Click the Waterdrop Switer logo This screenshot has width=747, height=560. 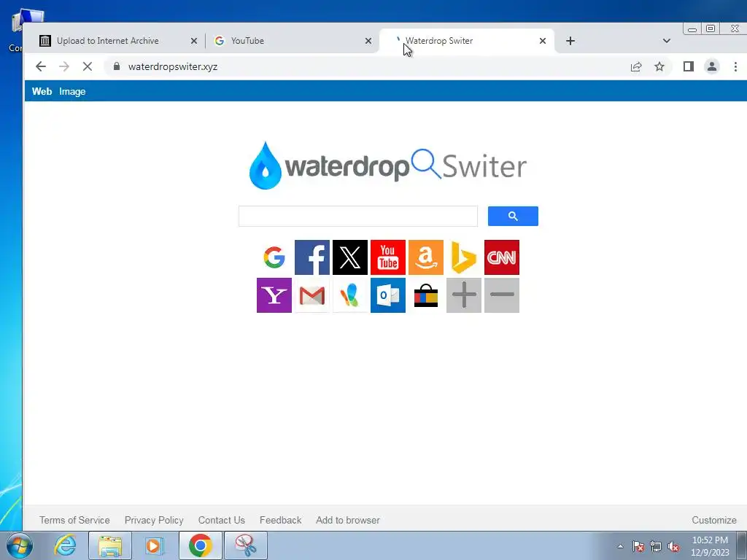click(x=388, y=166)
